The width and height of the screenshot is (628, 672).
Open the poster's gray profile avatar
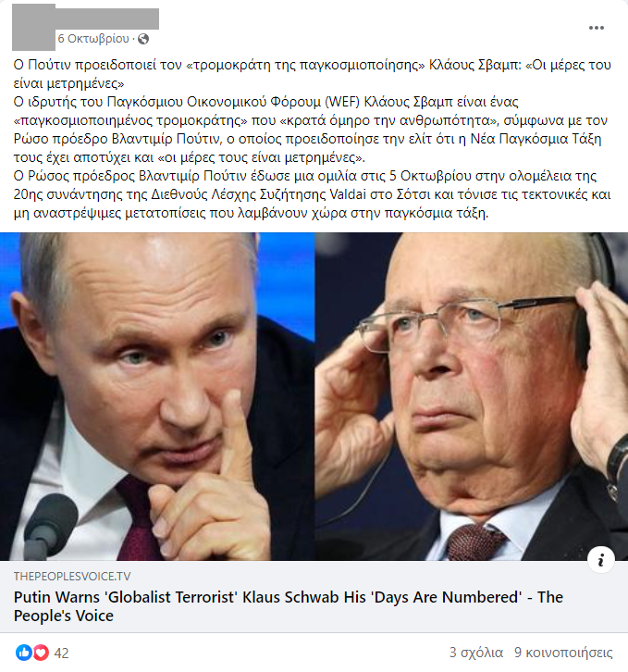[x=33, y=28]
